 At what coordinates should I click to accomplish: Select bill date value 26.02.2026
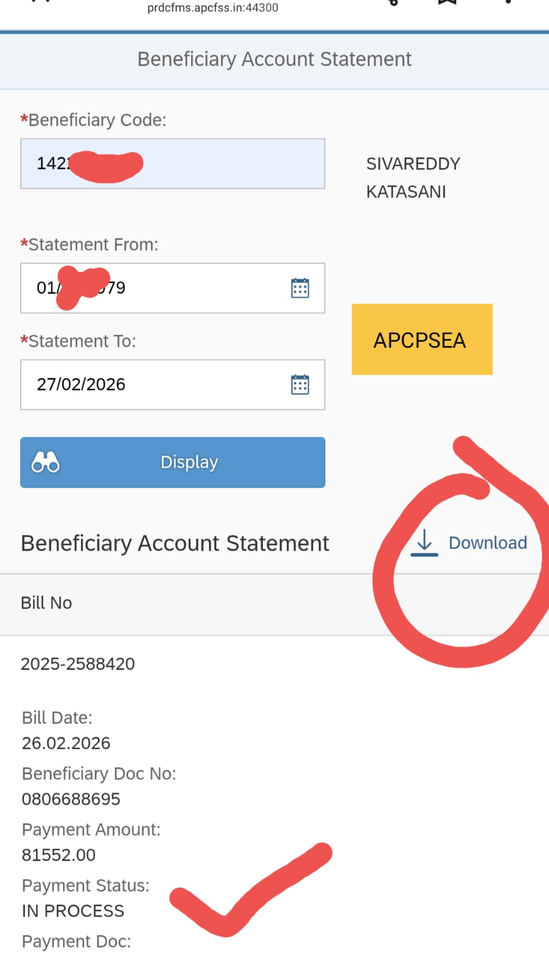point(66,743)
